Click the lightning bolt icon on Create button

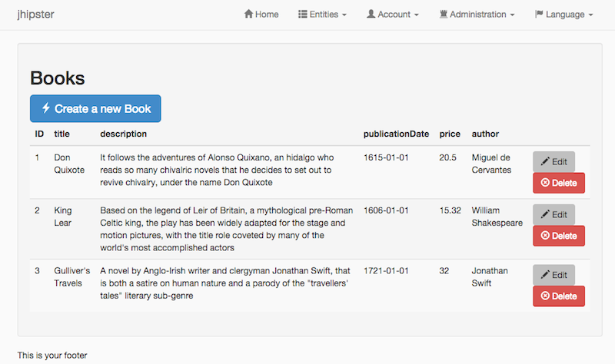(46, 108)
